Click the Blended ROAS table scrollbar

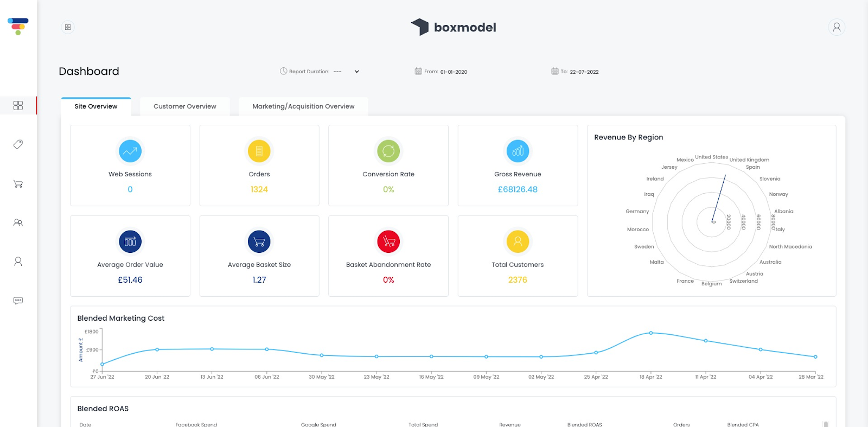(x=826, y=424)
